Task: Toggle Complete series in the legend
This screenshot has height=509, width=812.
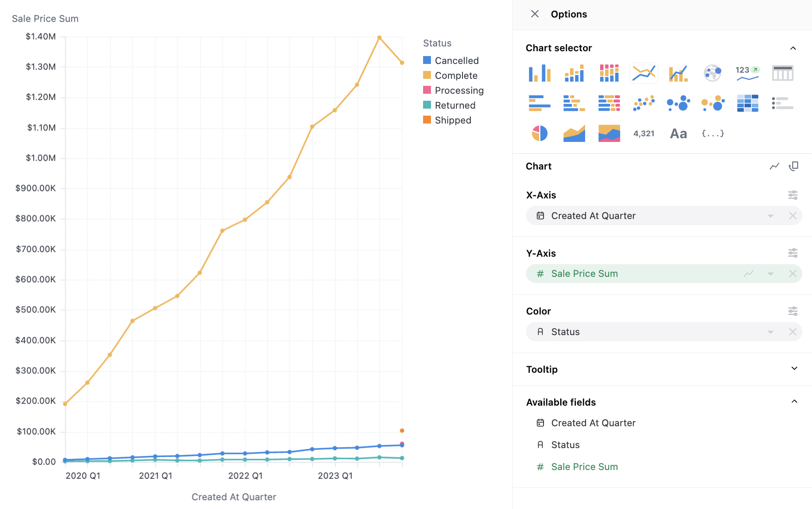Action: coord(455,75)
